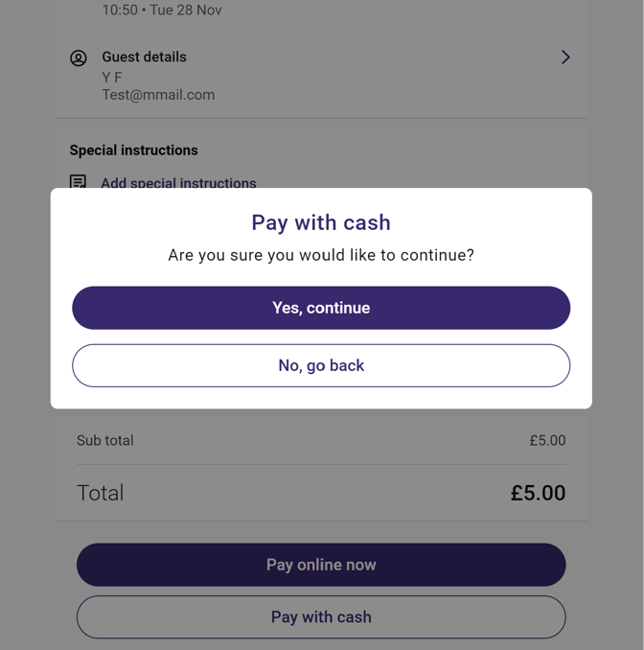Click the Total label
This screenshot has height=650, width=644.
coord(101,493)
